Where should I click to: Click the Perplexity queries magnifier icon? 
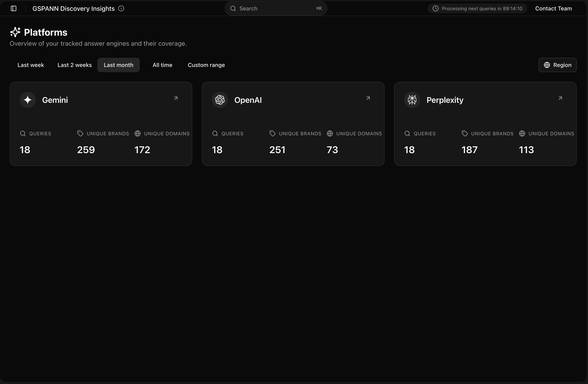tap(407, 133)
